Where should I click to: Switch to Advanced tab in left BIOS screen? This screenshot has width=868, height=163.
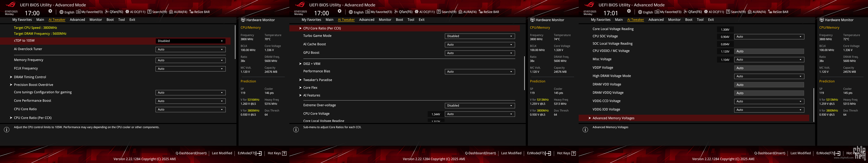tap(77, 20)
